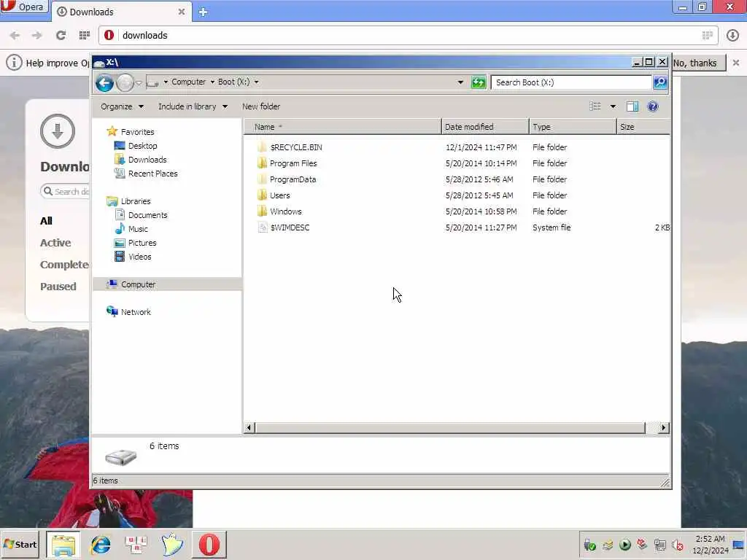Open Include in library dropdown
The image size is (747, 560).
click(193, 106)
